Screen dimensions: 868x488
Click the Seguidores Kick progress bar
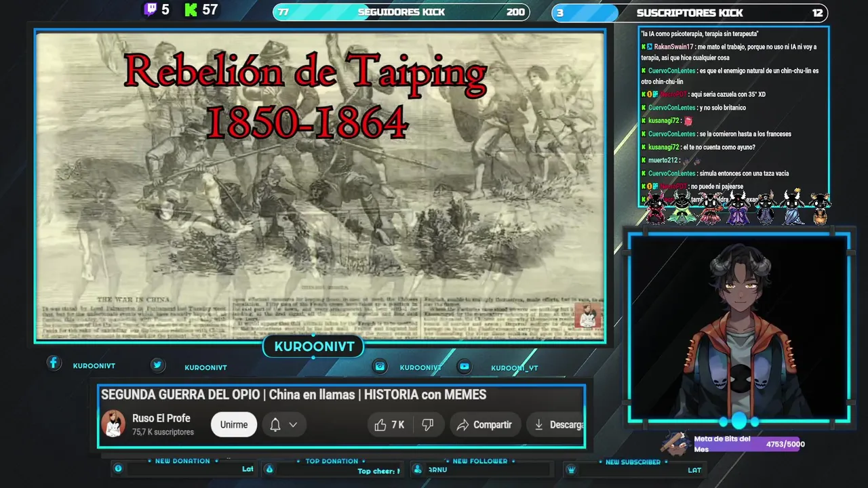click(401, 12)
